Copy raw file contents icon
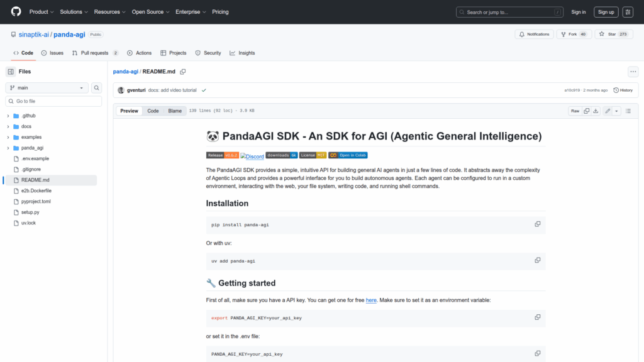The width and height of the screenshot is (644, 362). click(586, 111)
